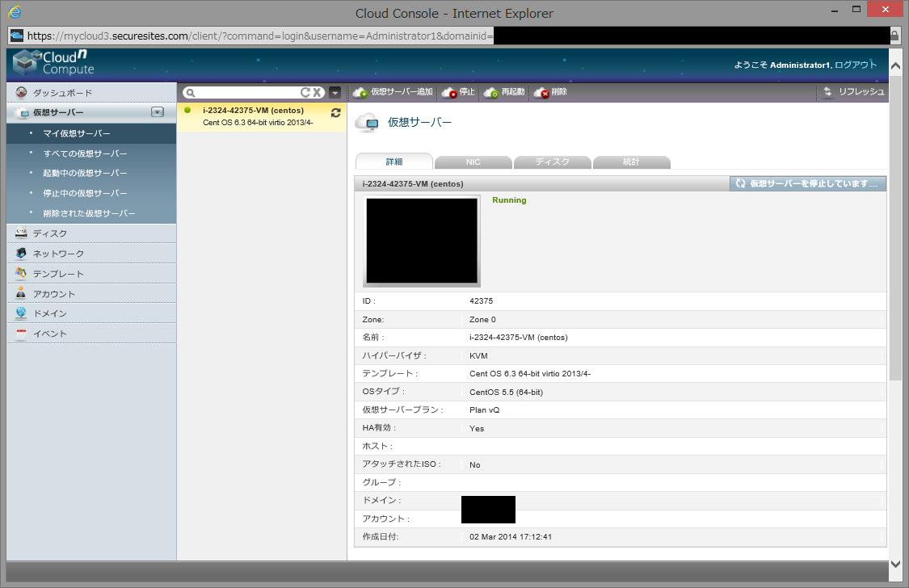Image resolution: width=909 pixels, height=588 pixels.
Task: Open the ディスク section in the sidebar
Action: [x=50, y=233]
